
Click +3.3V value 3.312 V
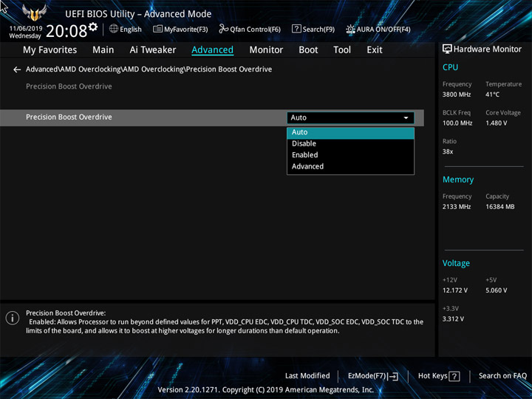coord(453,319)
